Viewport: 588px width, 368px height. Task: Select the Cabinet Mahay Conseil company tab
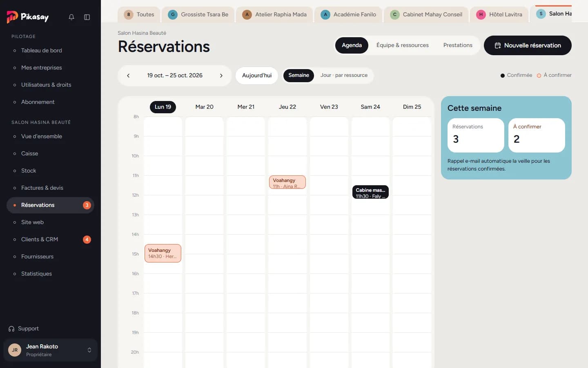(426, 14)
